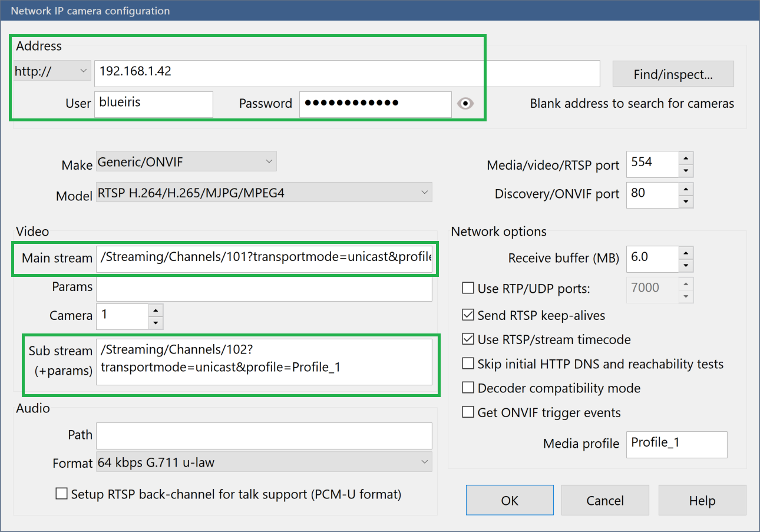The height and width of the screenshot is (532, 760).
Task: Click the User field containing blueiris
Action: (153, 104)
